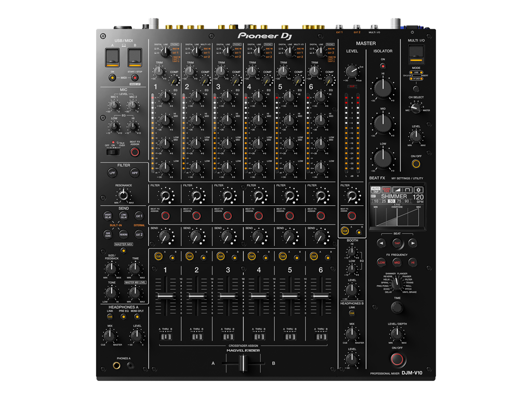Select the LOW FX frequency band
The width and height of the screenshot is (532, 399).
coord(382,262)
